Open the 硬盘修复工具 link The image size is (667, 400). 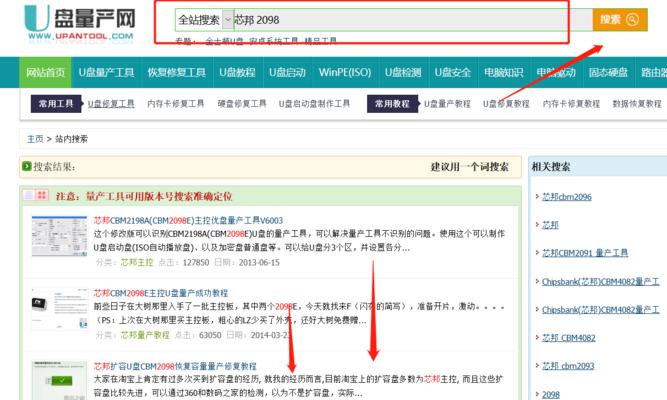242,103
